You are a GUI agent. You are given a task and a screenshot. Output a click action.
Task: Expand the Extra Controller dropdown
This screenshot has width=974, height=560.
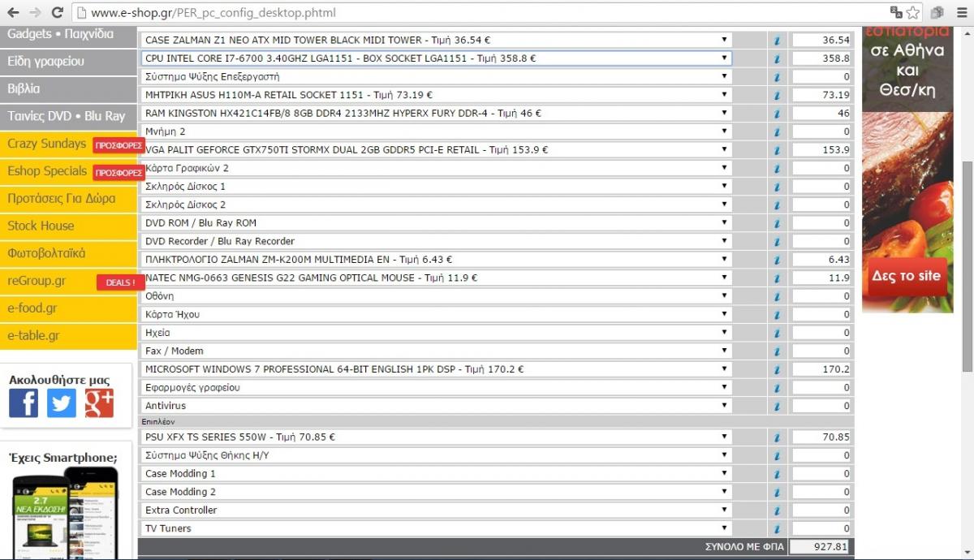pos(436,510)
